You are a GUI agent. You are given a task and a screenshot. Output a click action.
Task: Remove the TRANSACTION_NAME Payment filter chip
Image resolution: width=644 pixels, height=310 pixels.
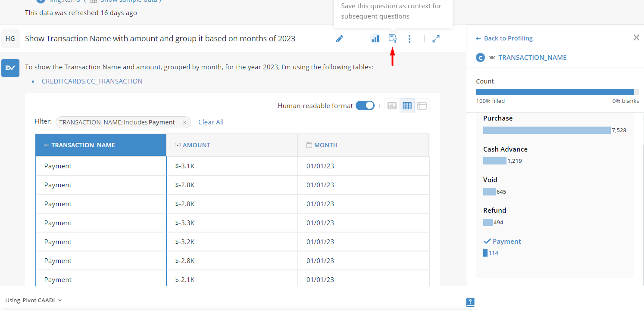184,122
